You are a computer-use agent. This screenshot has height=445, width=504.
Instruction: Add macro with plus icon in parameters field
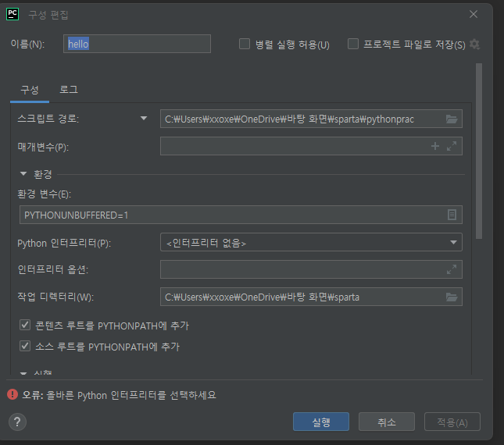[x=435, y=146]
